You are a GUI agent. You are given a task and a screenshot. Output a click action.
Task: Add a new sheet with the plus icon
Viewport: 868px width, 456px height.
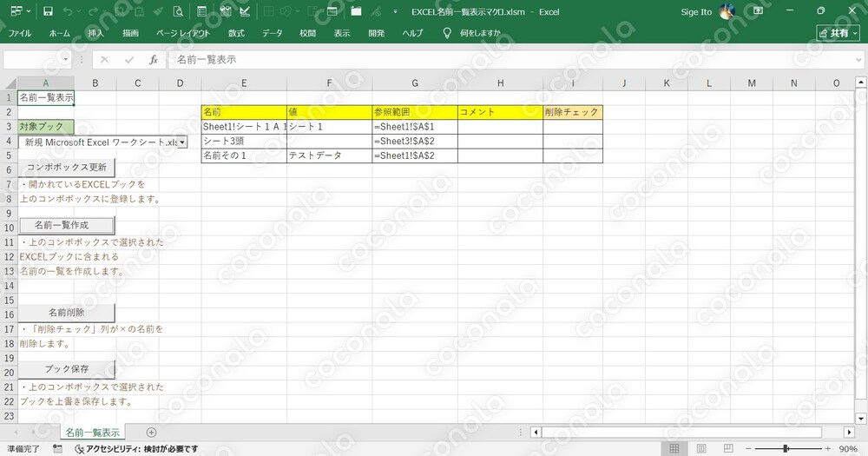pos(151,433)
